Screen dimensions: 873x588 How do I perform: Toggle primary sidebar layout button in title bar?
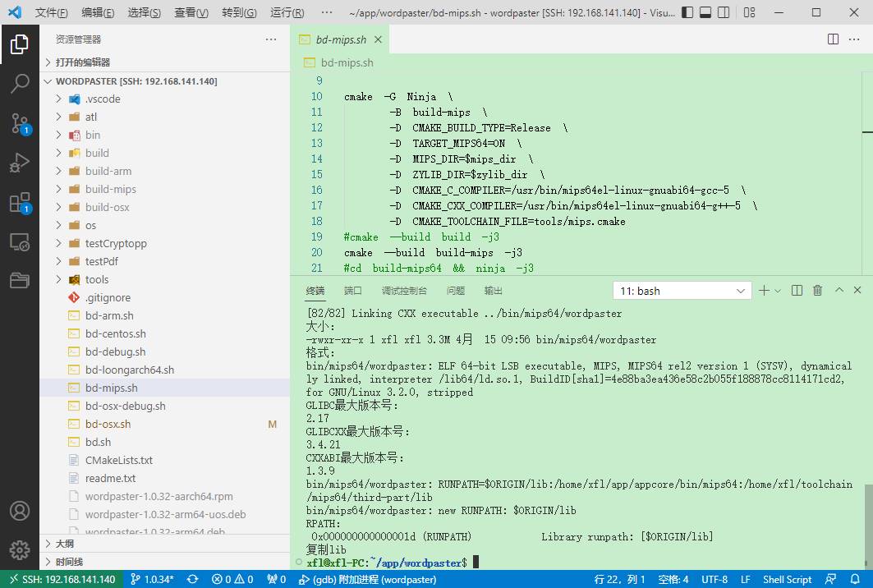point(687,13)
